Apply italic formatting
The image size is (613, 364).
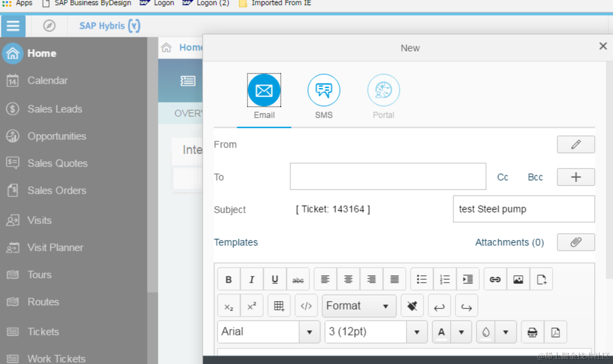click(252, 279)
